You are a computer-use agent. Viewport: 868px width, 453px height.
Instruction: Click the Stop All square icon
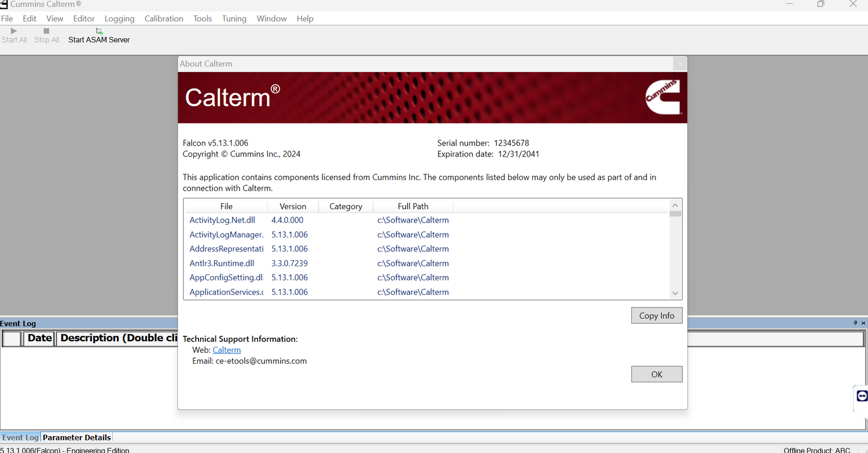click(46, 31)
